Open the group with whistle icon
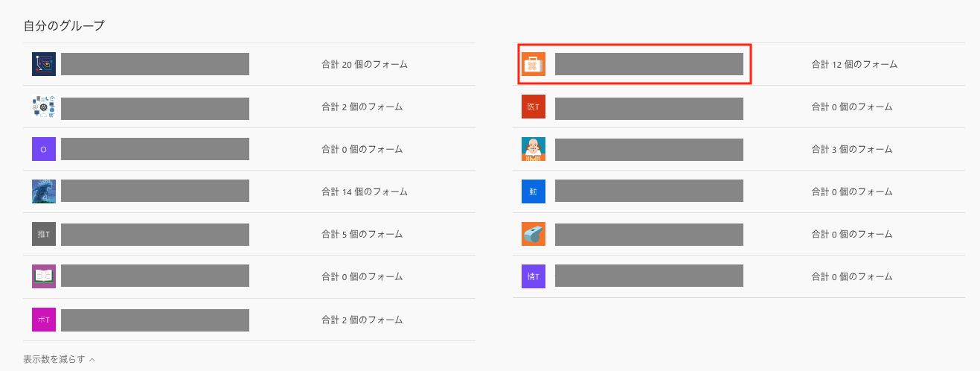The height and width of the screenshot is (371, 980). (534, 234)
